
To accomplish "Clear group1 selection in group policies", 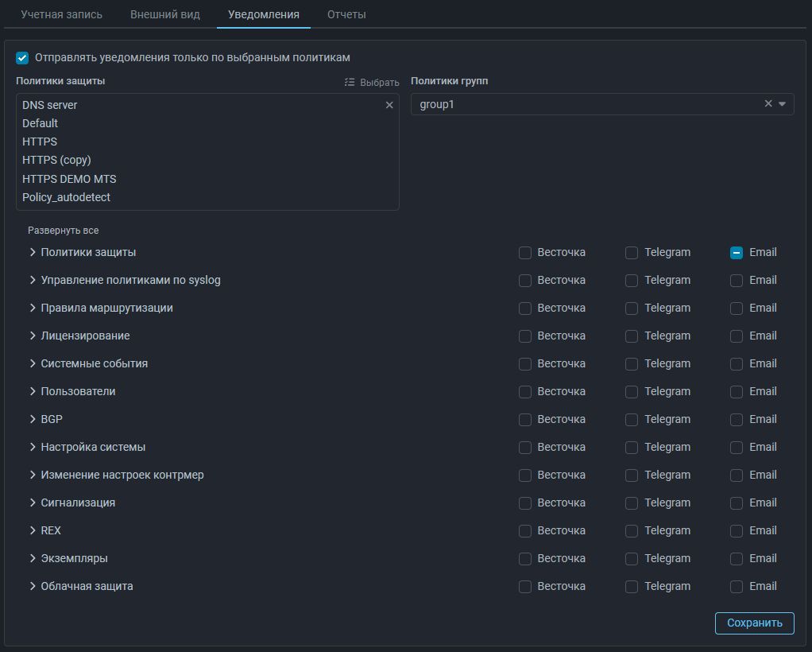I will pos(768,104).
